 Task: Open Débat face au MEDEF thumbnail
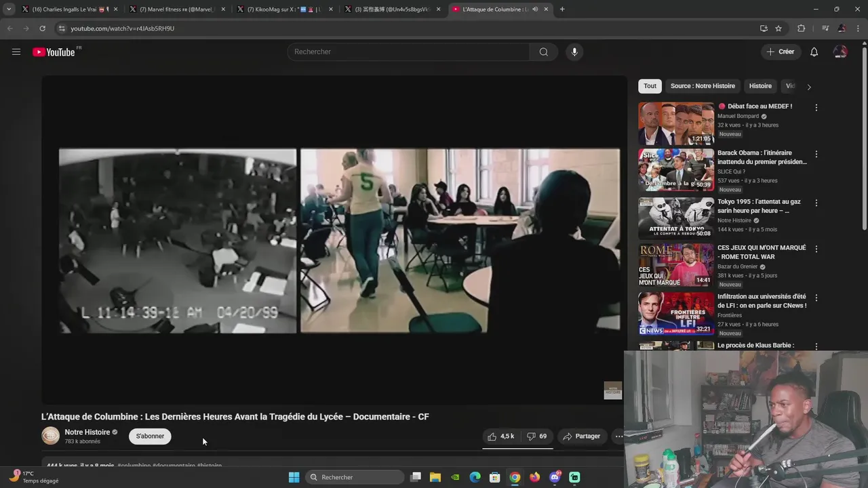(676, 123)
